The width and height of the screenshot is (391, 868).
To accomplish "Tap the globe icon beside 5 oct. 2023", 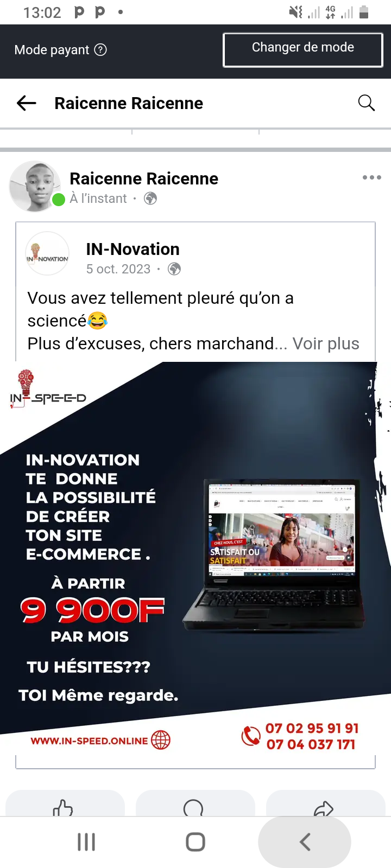I will pyautogui.click(x=174, y=269).
